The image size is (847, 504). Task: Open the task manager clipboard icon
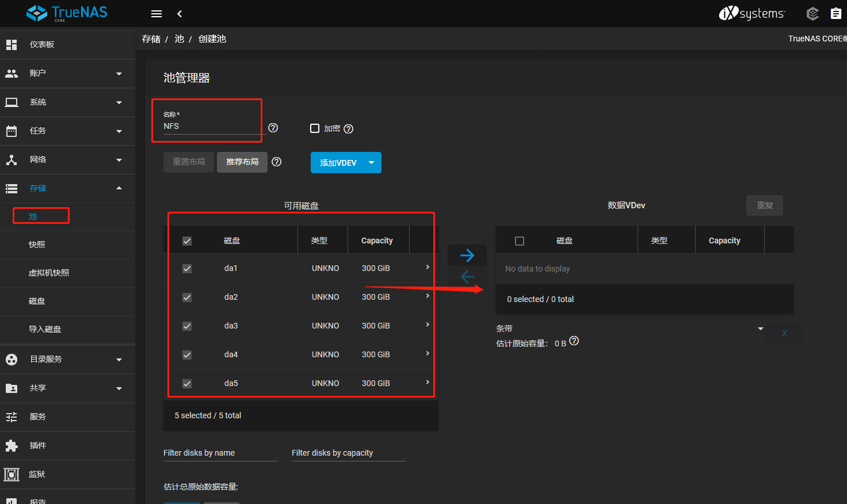coord(836,13)
